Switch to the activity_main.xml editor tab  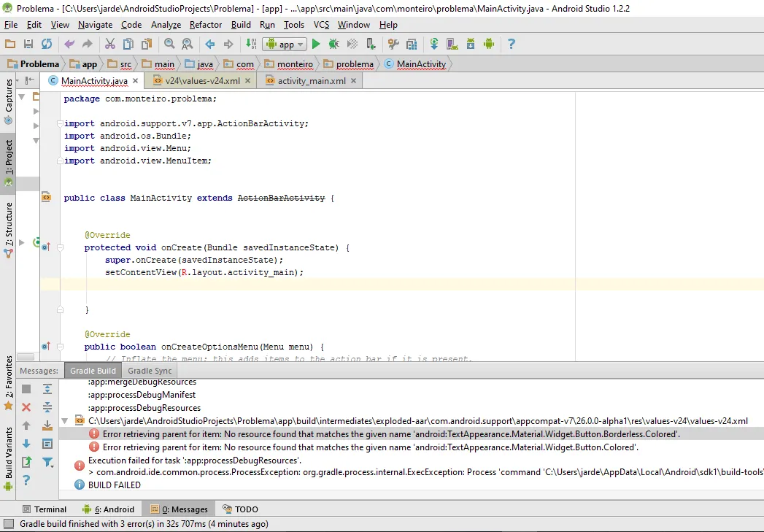coord(311,81)
